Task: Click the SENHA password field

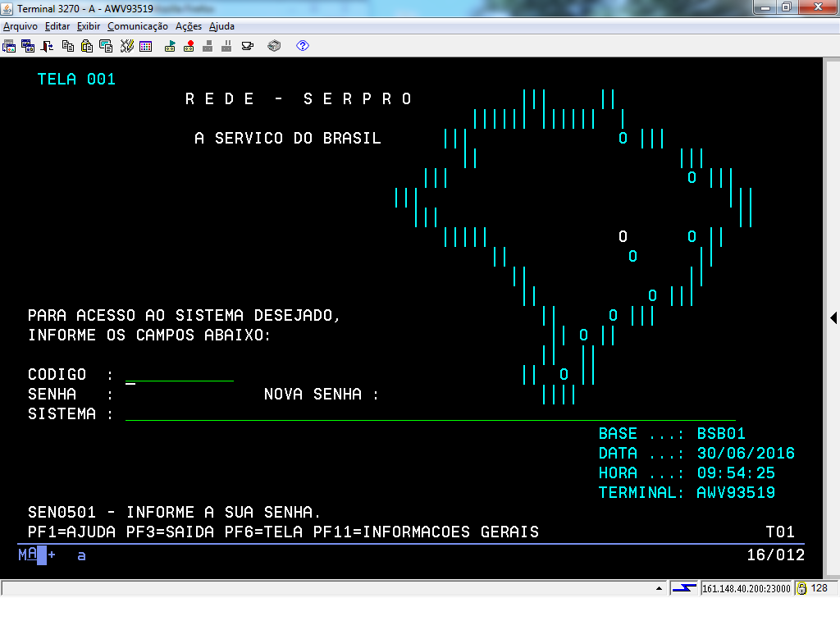Action: [180, 395]
